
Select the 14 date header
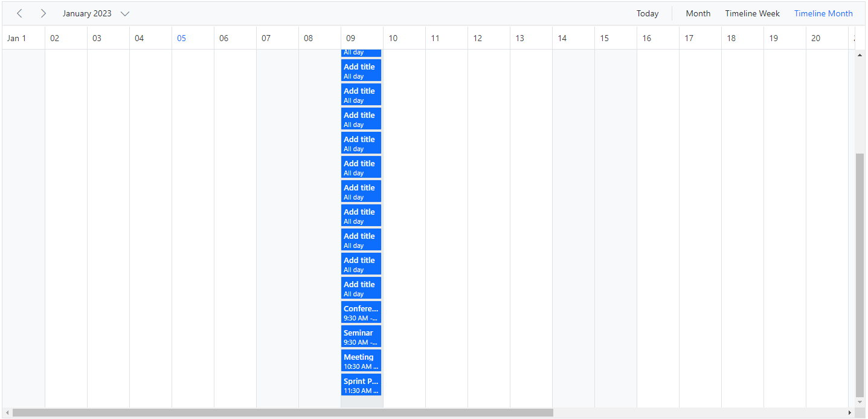573,38
